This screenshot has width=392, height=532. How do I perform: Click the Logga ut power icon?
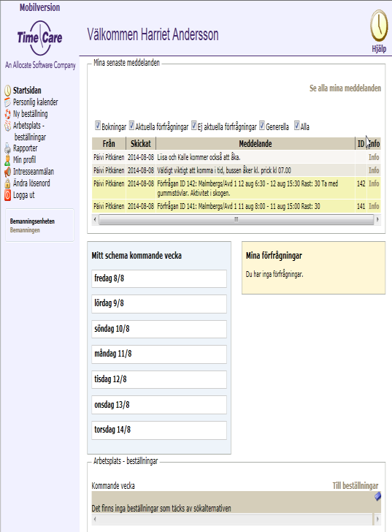8,195
